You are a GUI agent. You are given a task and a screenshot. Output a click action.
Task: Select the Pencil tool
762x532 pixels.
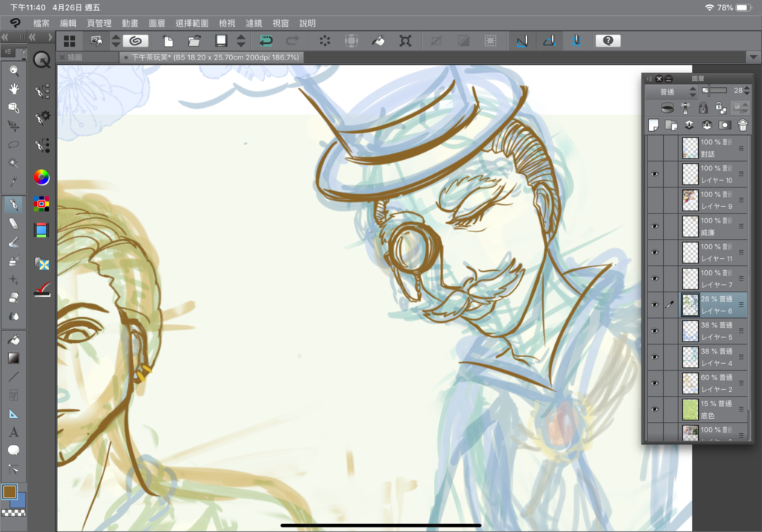pos(13,223)
